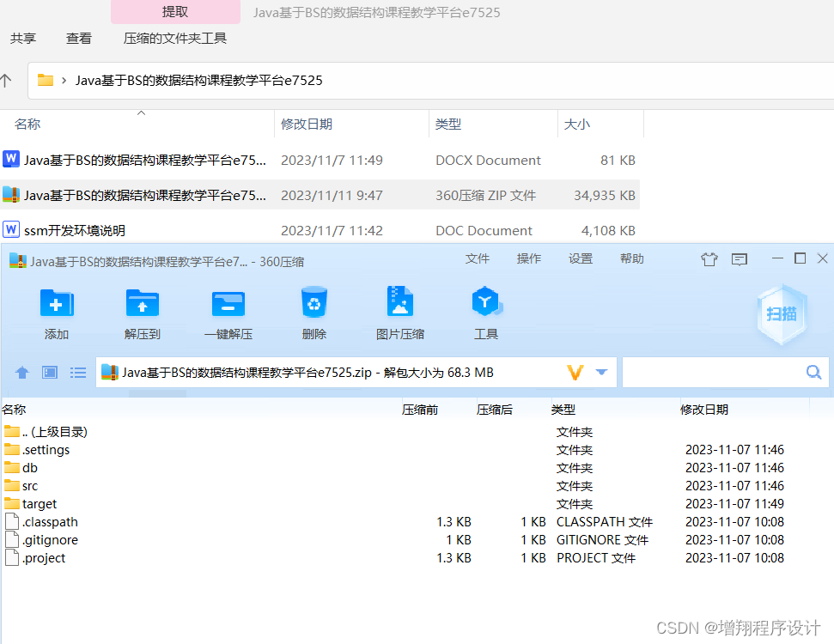This screenshot has width=834, height=644.
Task: Click the magnifier search icon
Action: 813,372
